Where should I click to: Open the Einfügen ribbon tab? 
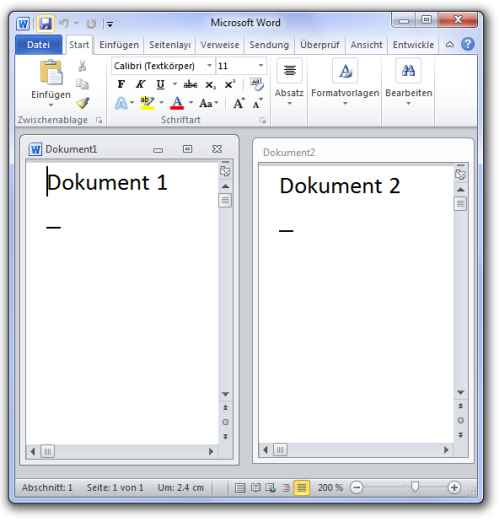point(119,45)
